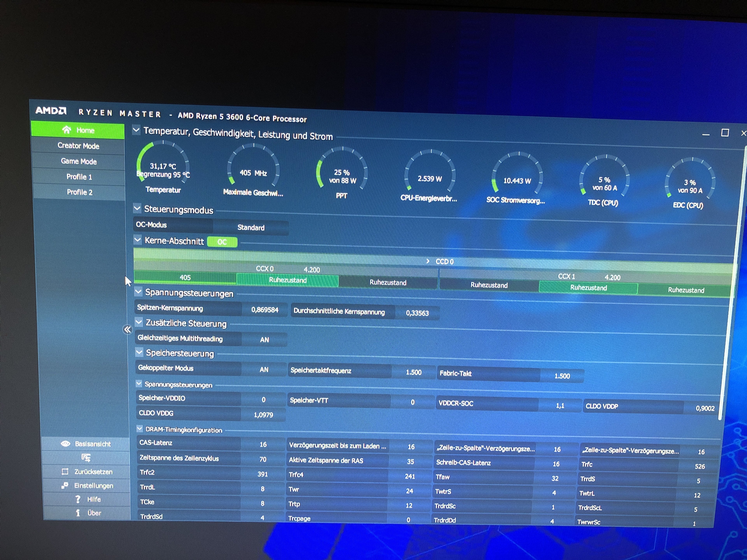
Task: Click the Home house icon
Action: coord(67,130)
